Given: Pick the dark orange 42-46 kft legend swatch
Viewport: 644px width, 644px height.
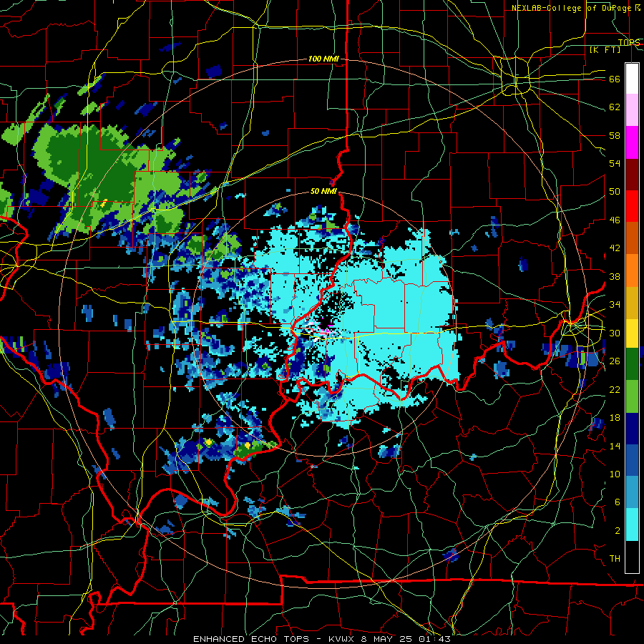Looking at the screenshot, I should click(632, 238).
